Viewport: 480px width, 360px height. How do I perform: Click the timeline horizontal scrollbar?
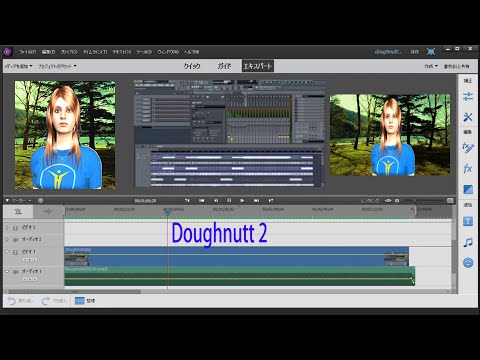pyautogui.click(x=73, y=292)
